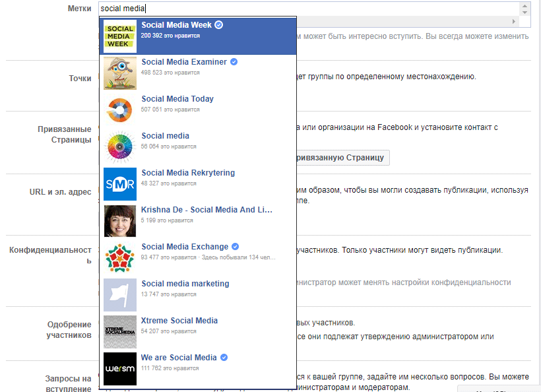
Task: Click the verified badge next to Social Media Week
Action: [219, 25]
